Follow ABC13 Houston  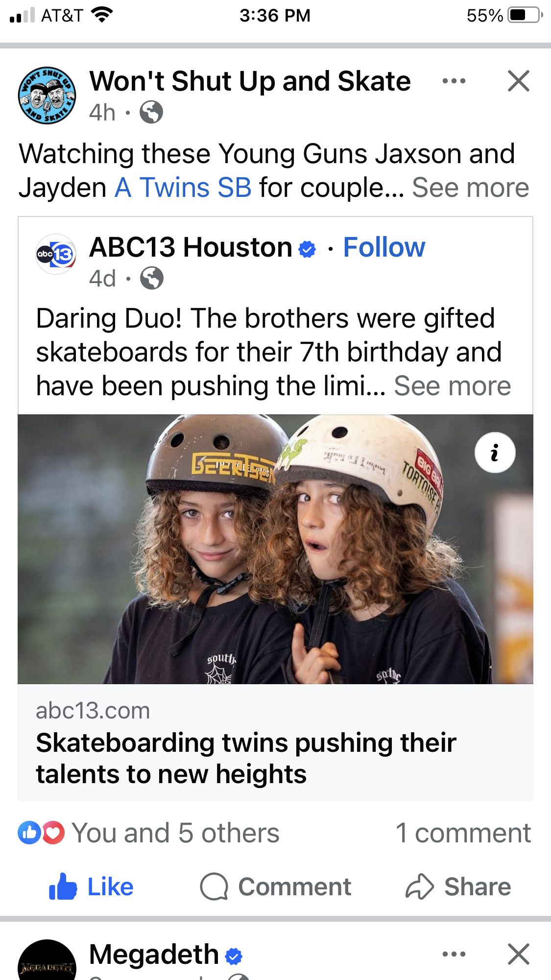384,247
